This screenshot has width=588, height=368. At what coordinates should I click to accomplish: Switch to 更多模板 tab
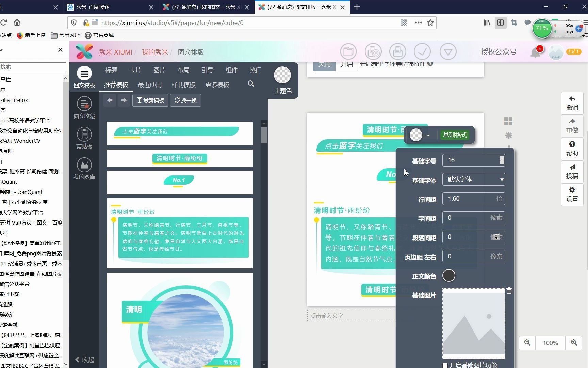[217, 85]
